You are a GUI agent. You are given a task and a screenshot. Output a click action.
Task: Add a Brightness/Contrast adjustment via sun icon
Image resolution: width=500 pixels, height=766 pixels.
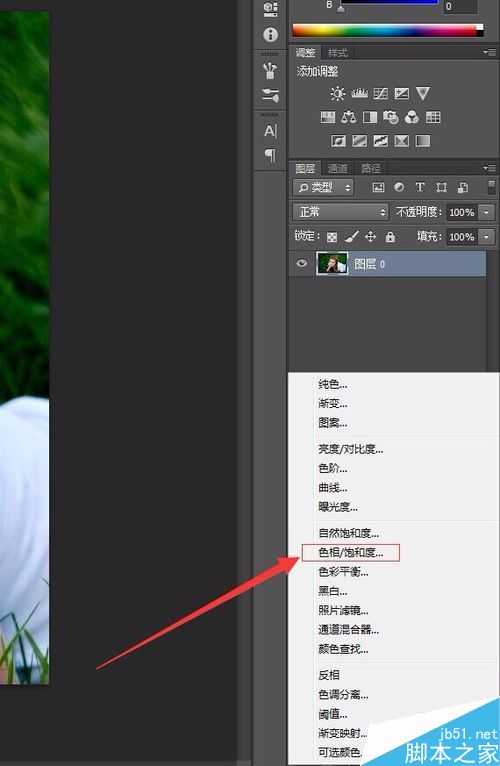(x=337, y=93)
